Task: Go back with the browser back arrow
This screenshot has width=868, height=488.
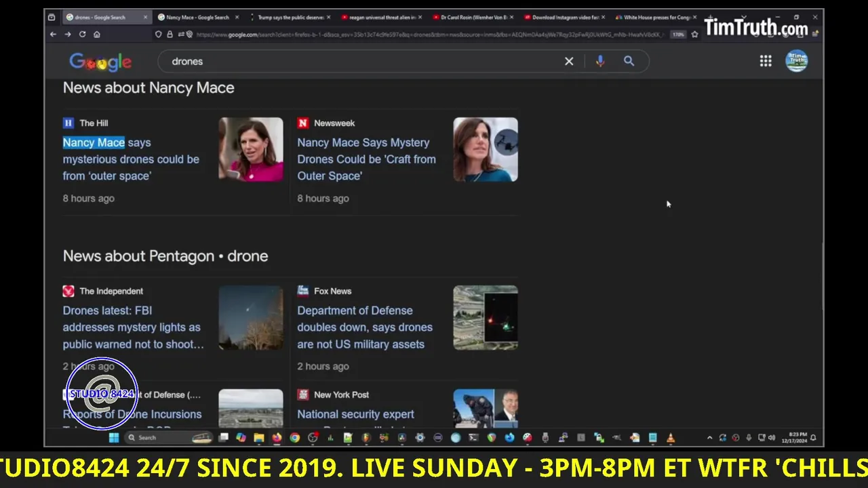Action: (53, 34)
